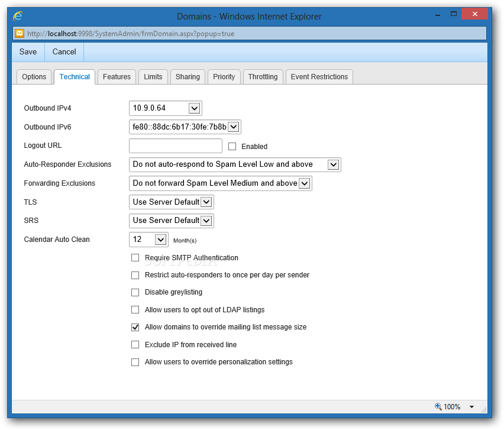
Task: Check Exclude IP from received line
Action: coord(135,345)
